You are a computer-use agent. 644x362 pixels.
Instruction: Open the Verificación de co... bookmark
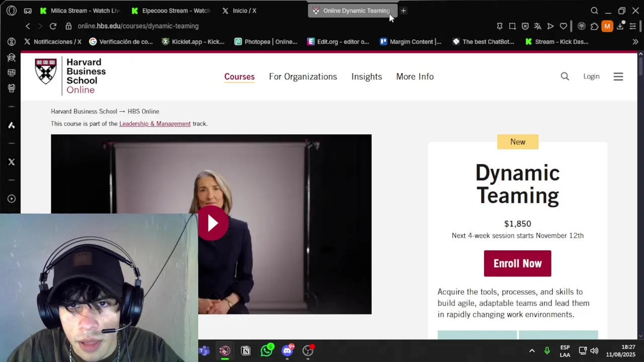(x=121, y=42)
